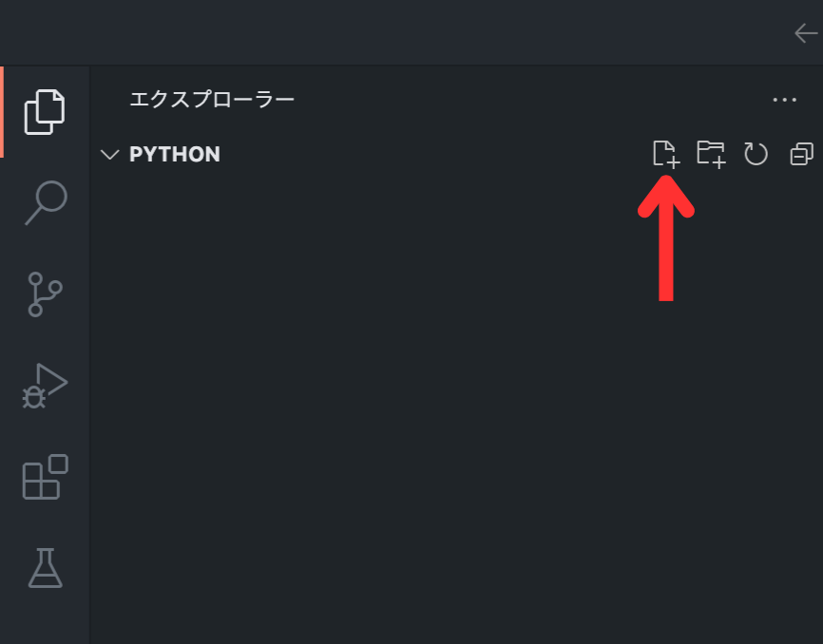
Task: Open the Views and More Actions menu
Action: point(785,99)
